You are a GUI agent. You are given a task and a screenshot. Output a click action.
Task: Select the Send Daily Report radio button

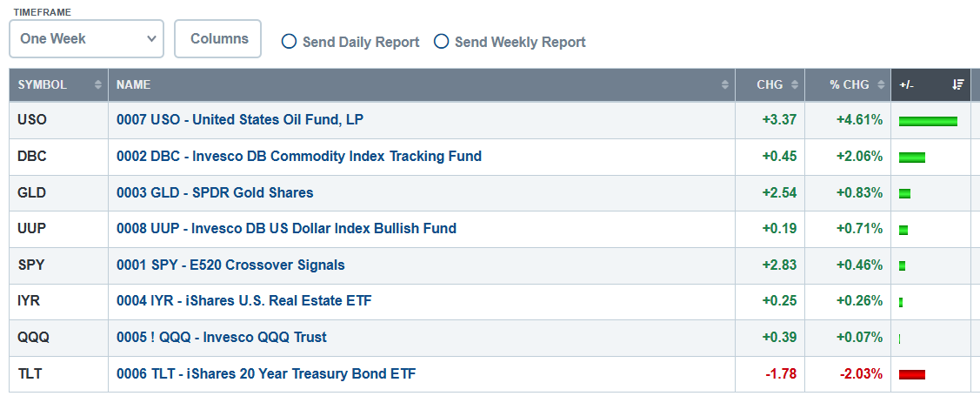[x=289, y=42]
